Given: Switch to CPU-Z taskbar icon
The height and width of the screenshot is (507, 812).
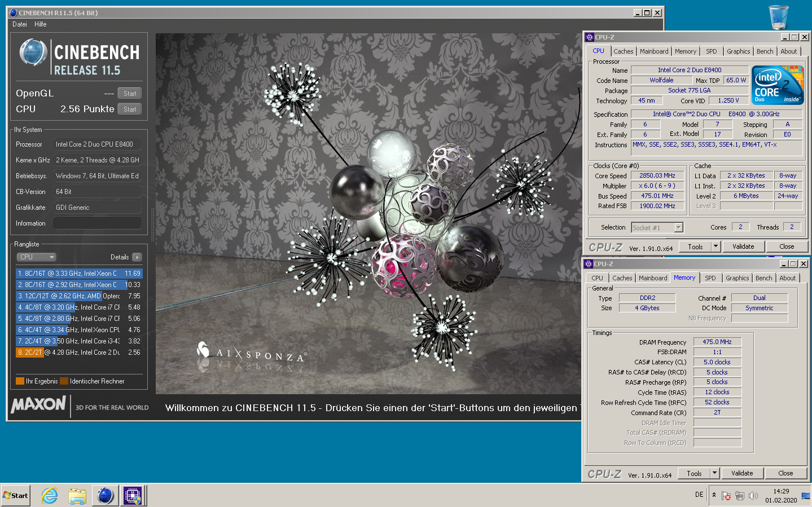Looking at the screenshot, I should pyautogui.click(x=133, y=496).
